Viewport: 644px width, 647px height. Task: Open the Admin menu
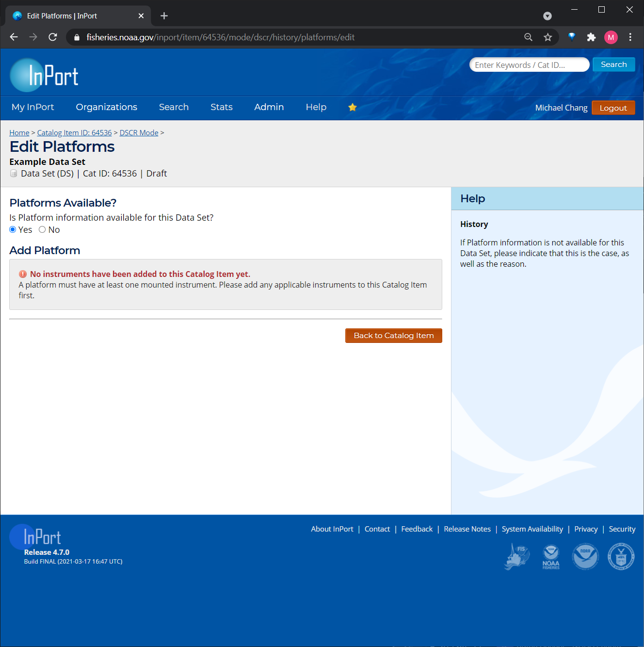click(x=269, y=107)
